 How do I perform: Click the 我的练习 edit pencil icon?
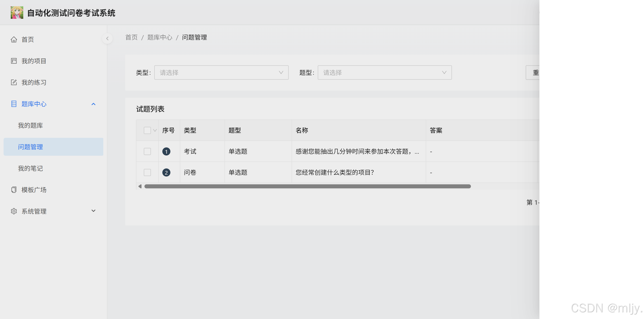pyautogui.click(x=14, y=82)
